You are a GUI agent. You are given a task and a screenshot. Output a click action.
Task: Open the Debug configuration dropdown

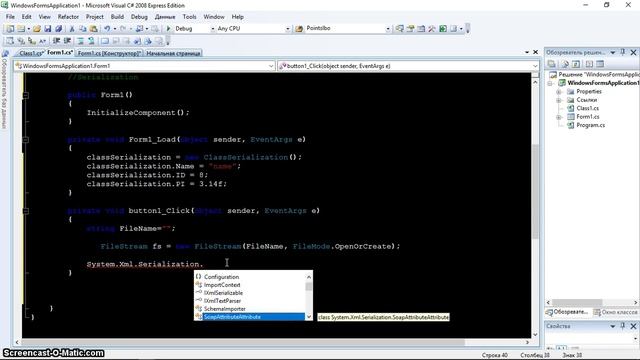[x=213, y=29]
